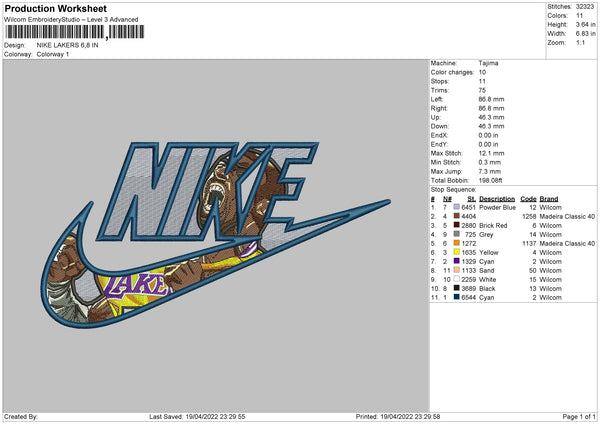Screen dimensions: 600x424
Task: Click the dark blue 6544 swatch
Action: click(x=457, y=297)
